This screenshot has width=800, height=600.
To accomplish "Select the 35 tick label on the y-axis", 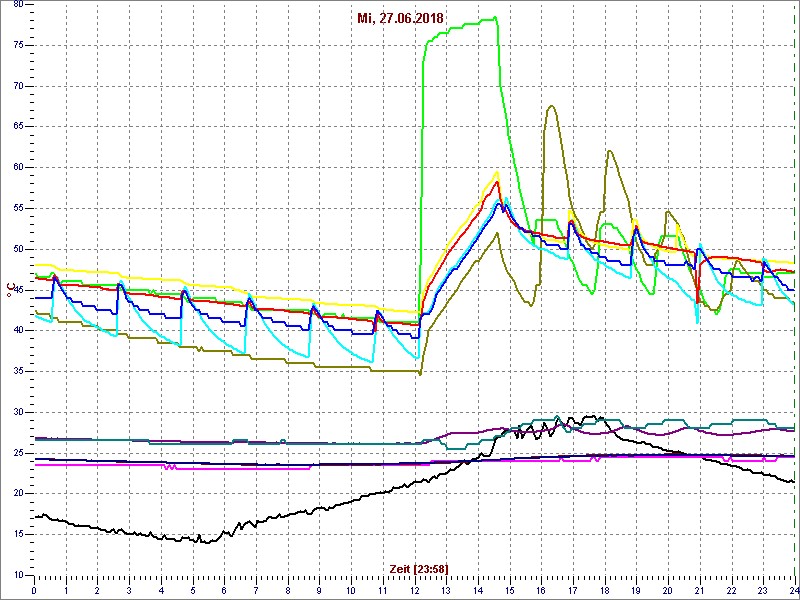I will click(x=18, y=371).
